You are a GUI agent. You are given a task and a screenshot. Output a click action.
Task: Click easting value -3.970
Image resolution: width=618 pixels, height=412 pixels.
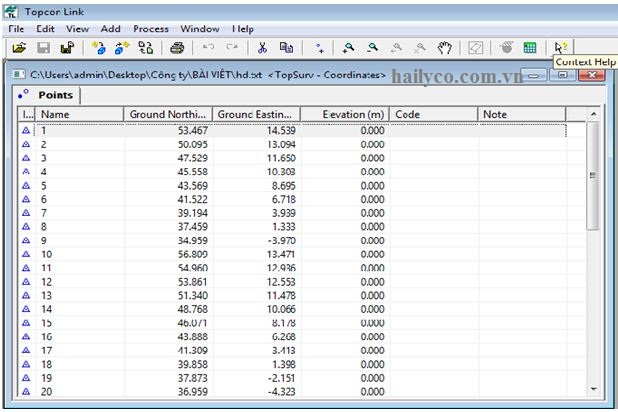(281, 240)
